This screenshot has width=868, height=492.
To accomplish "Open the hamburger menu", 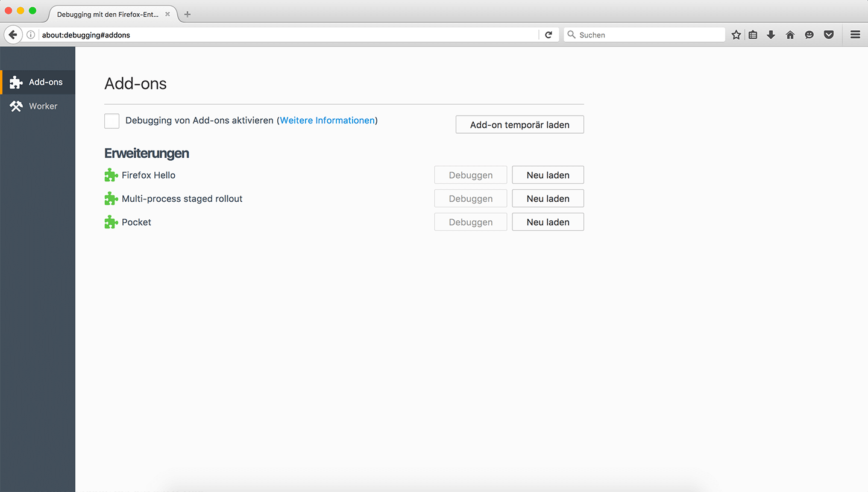I will [855, 35].
